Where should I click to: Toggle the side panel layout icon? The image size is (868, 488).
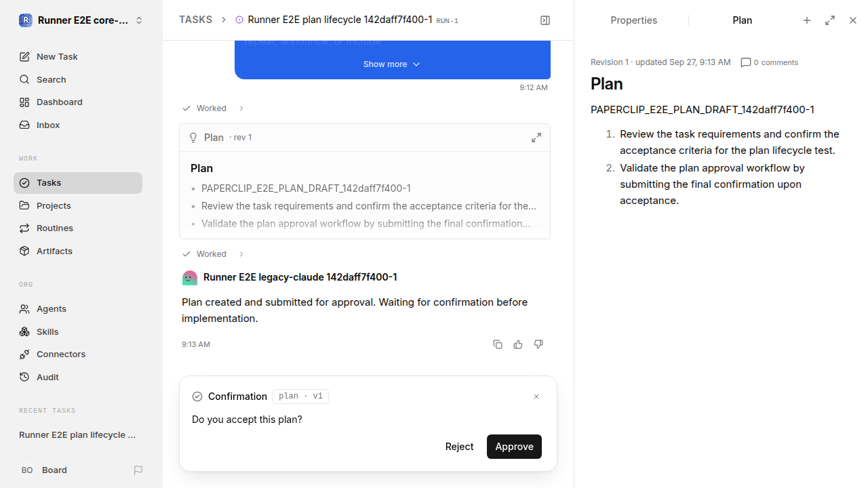click(x=545, y=20)
